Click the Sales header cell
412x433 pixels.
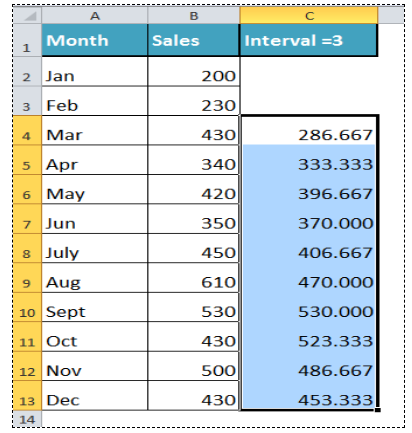pyautogui.click(x=194, y=40)
